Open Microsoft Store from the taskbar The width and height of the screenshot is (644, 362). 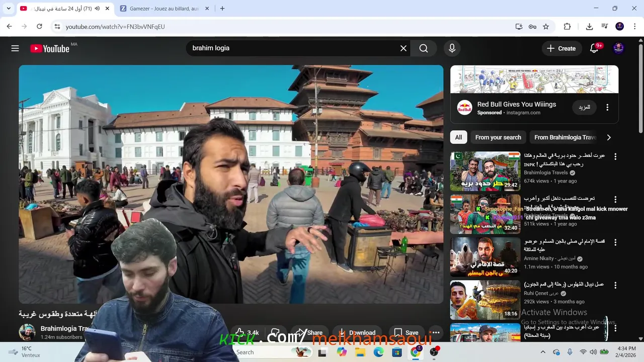point(397,352)
